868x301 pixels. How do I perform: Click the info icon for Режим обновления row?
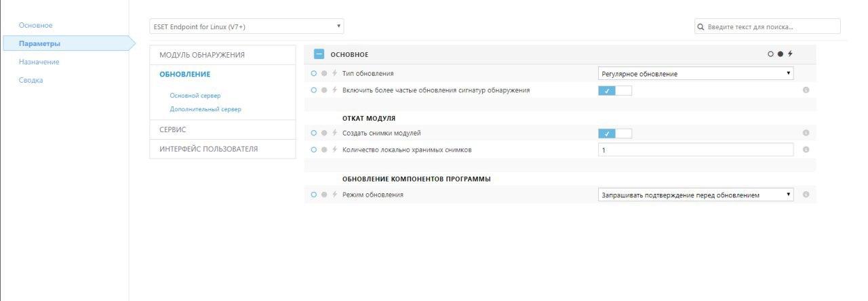pyautogui.click(x=806, y=195)
